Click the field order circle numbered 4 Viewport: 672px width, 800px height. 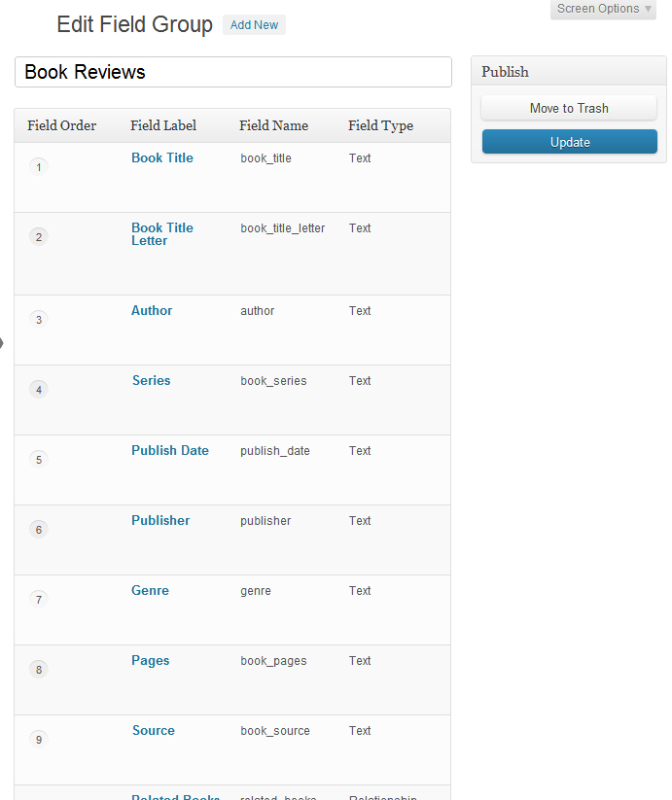point(39,390)
